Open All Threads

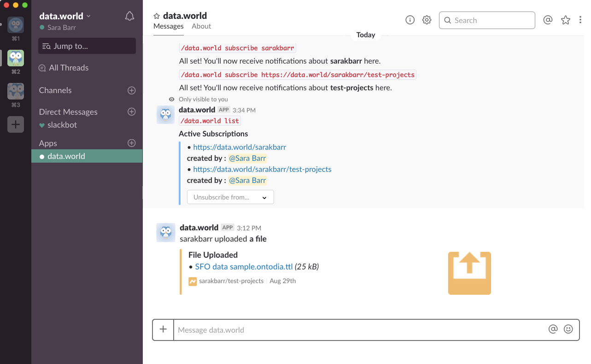pos(64,68)
